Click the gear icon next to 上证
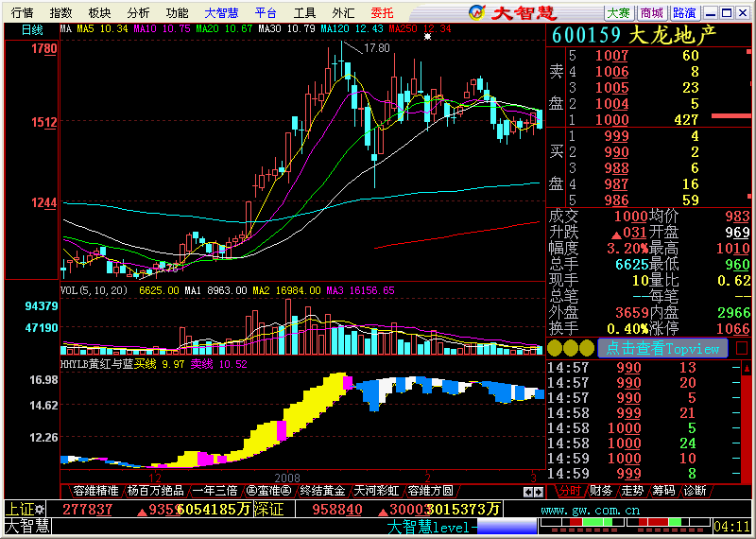This screenshot has height=539, width=756. 40,509
